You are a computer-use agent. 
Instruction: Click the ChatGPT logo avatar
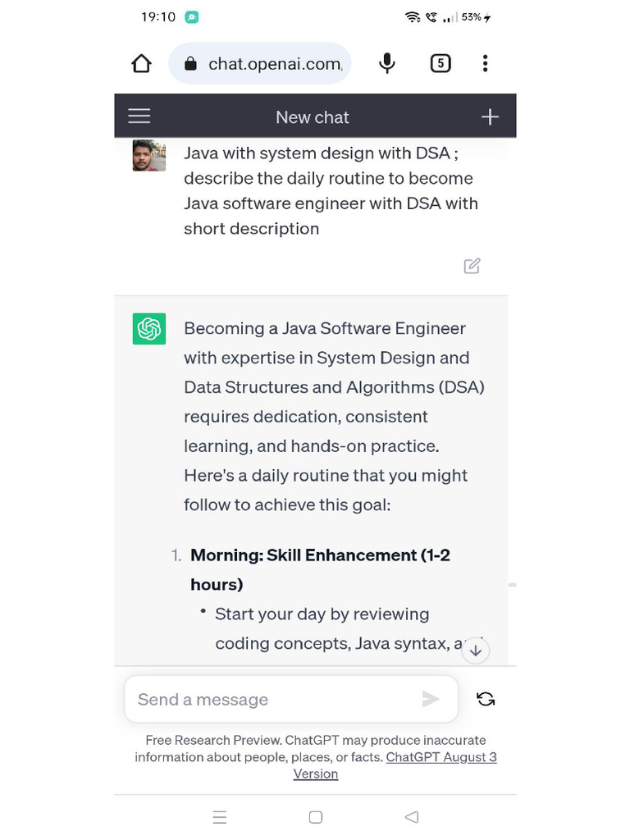[149, 328]
